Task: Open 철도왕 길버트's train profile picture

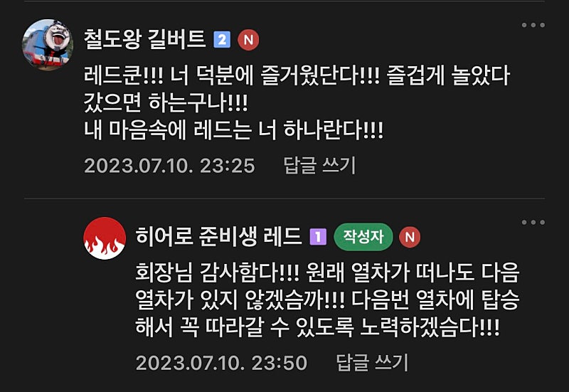Action: (48, 45)
